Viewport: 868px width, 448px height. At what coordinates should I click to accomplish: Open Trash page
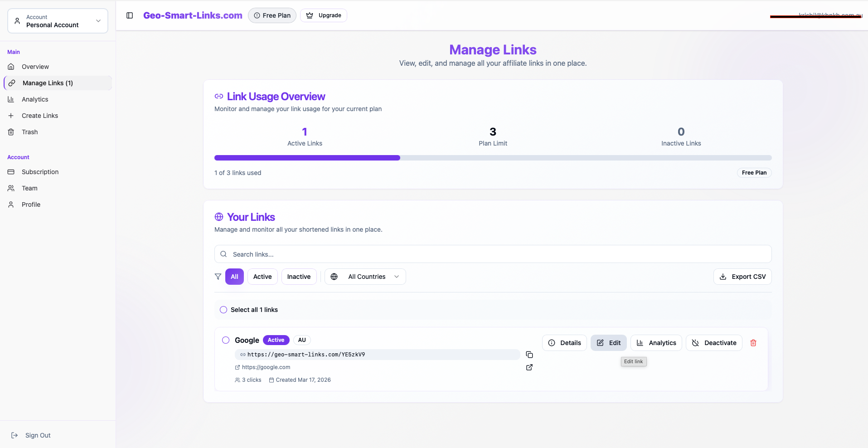pyautogui.click(x=58, y=132)
